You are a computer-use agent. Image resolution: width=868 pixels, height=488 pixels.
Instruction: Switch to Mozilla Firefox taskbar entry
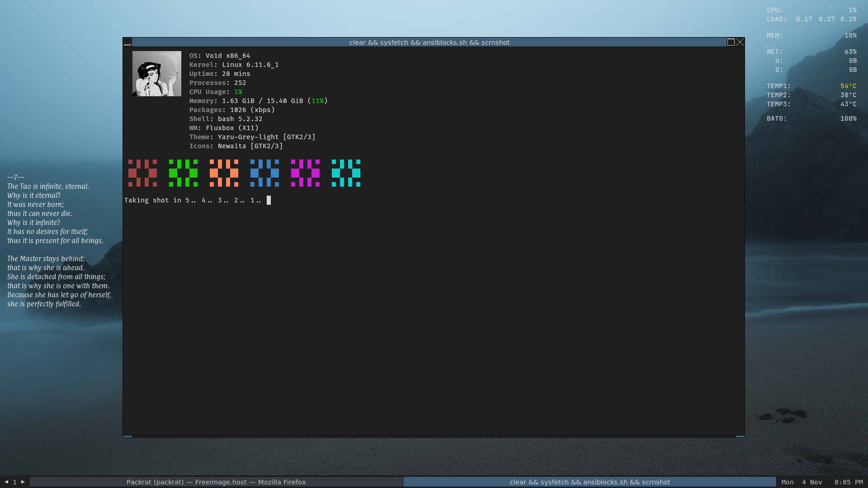coord(216,482)
